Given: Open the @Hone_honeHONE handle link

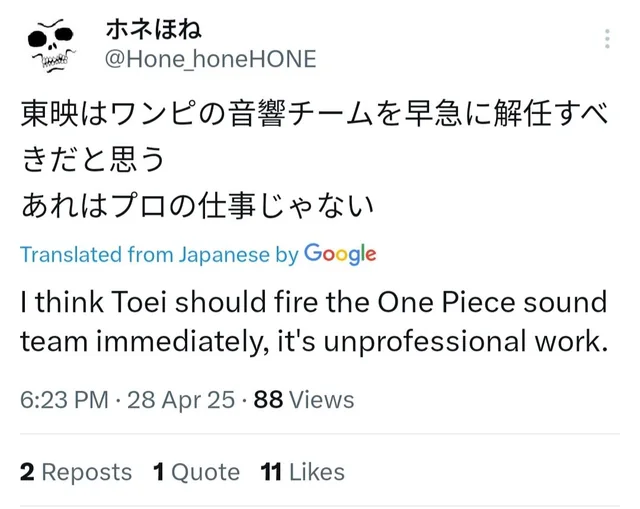Looking at the screenshot, I should [210, 59].
